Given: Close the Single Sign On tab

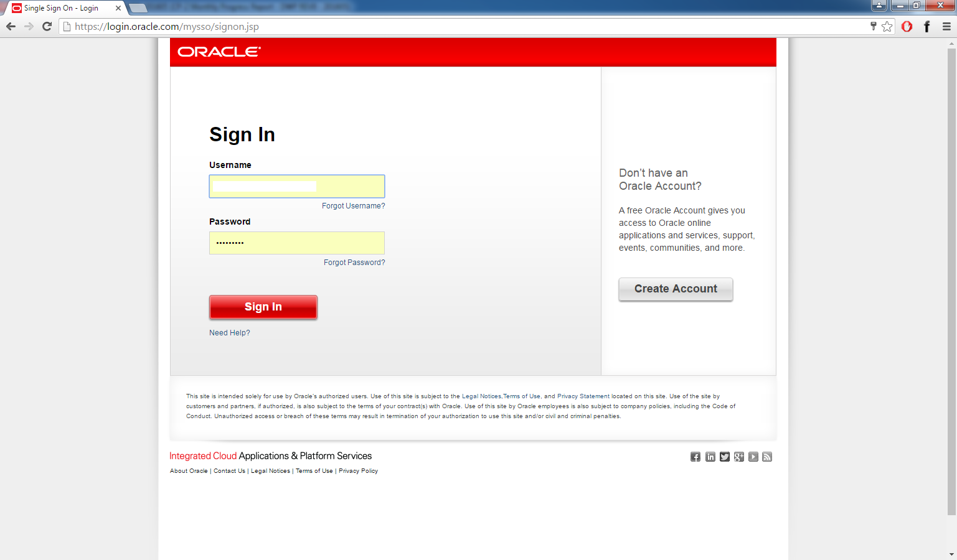Looking at the screenshot, I should point(118,8).
